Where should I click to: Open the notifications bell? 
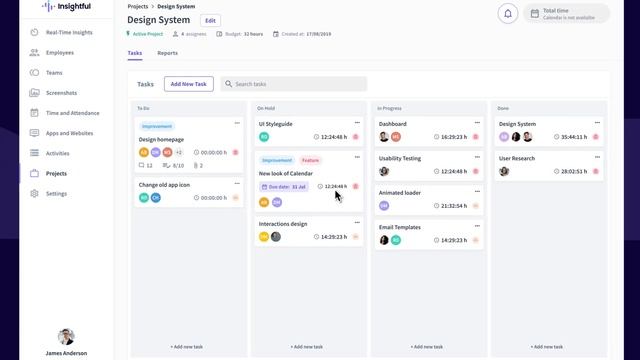(508, 13)
